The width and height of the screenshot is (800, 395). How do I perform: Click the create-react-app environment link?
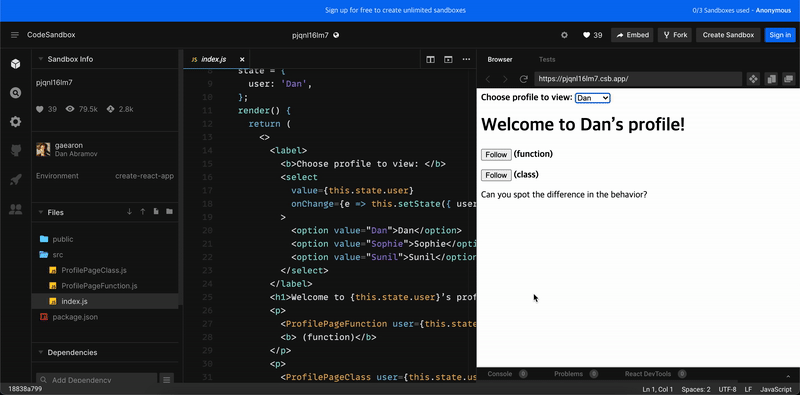[144, 176]
